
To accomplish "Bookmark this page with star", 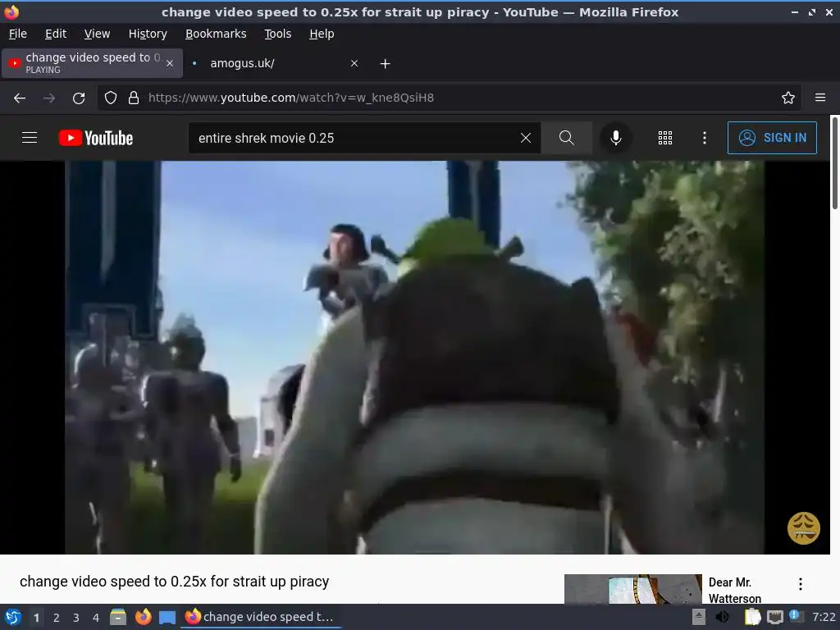I will [x=787, y=98].
